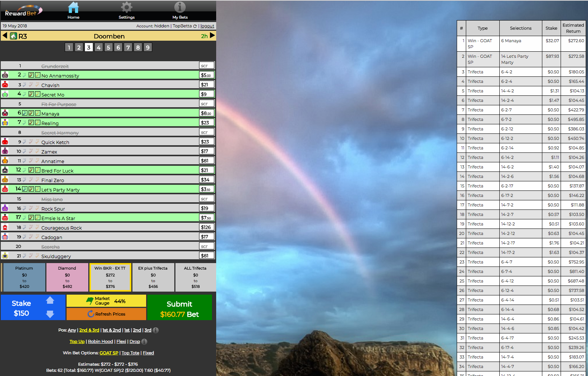Click the jockey silks of Emsie Is A Star
588x376 pixels.
click(5, 217)
